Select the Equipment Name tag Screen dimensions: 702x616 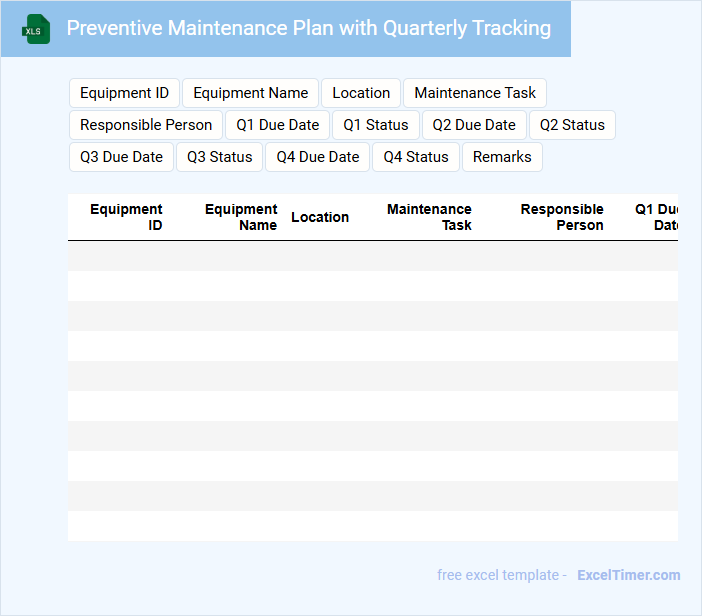(250, 93)
